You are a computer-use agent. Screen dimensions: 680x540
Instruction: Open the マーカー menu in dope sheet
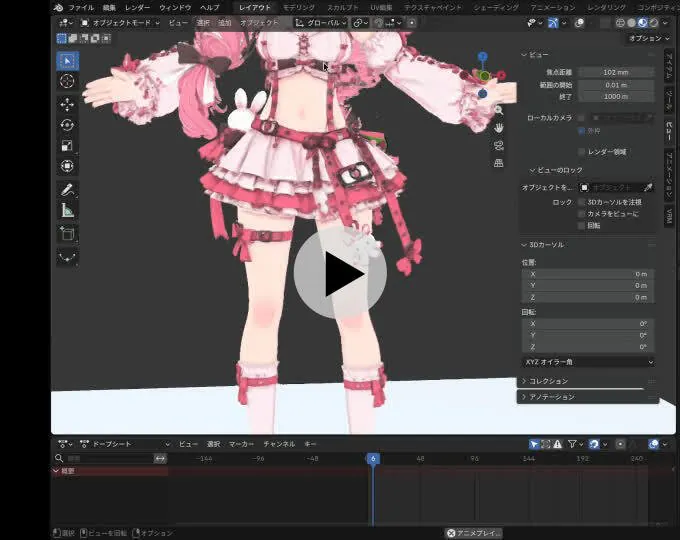coord(241,444)
